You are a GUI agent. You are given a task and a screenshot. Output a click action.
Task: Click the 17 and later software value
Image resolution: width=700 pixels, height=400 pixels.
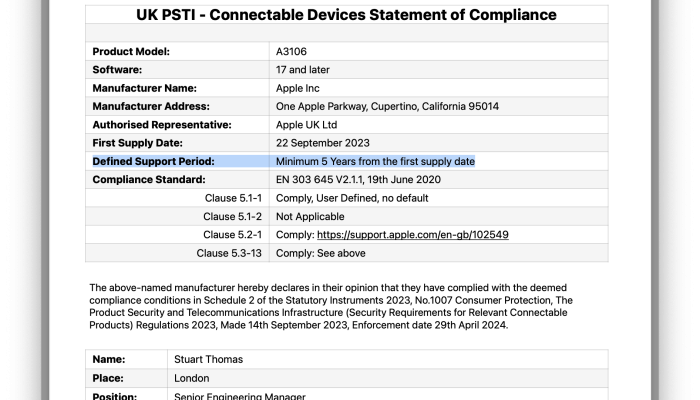tap(303, 70)
